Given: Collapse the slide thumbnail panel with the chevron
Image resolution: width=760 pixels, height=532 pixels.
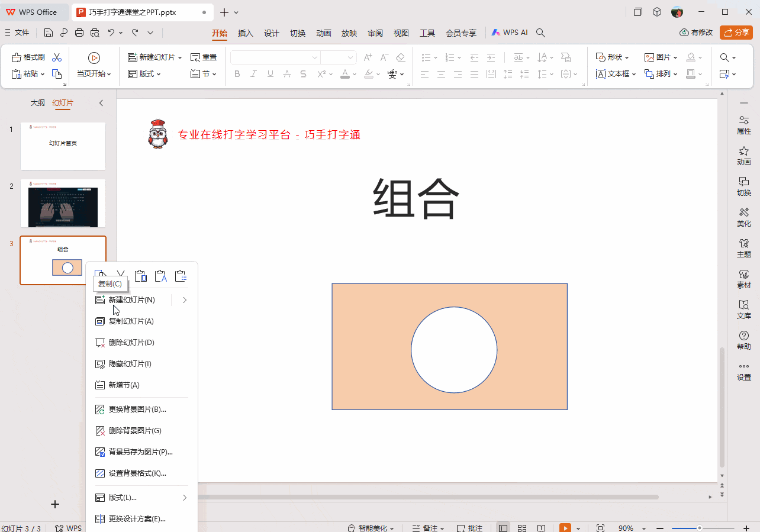Looking at the screenshot, I should click(101, 103).
